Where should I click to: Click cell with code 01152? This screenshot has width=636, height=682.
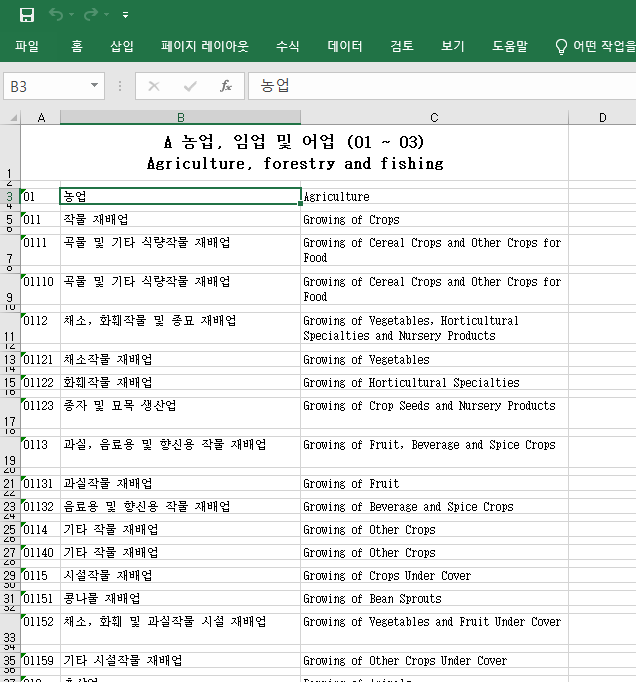coord(40,629)
